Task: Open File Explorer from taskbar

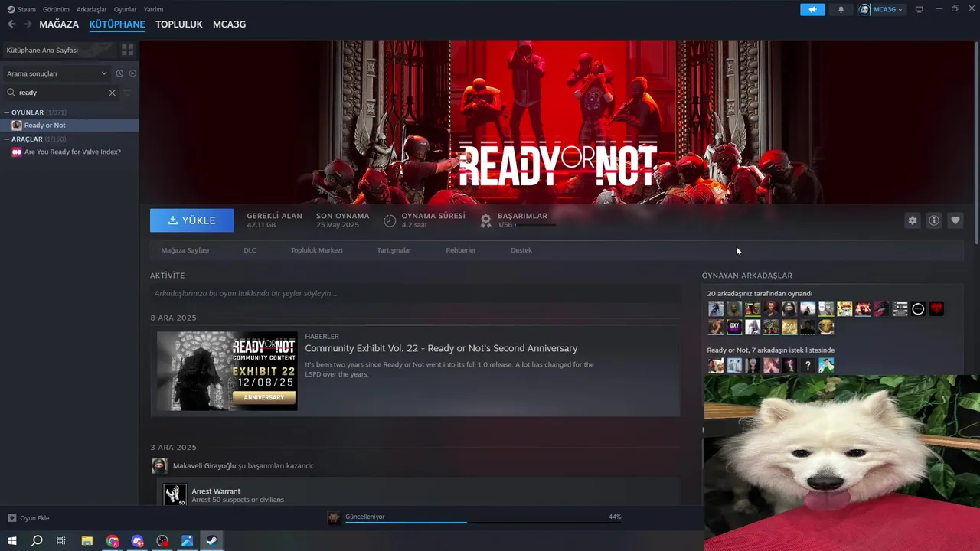Action: pos(87,541)
